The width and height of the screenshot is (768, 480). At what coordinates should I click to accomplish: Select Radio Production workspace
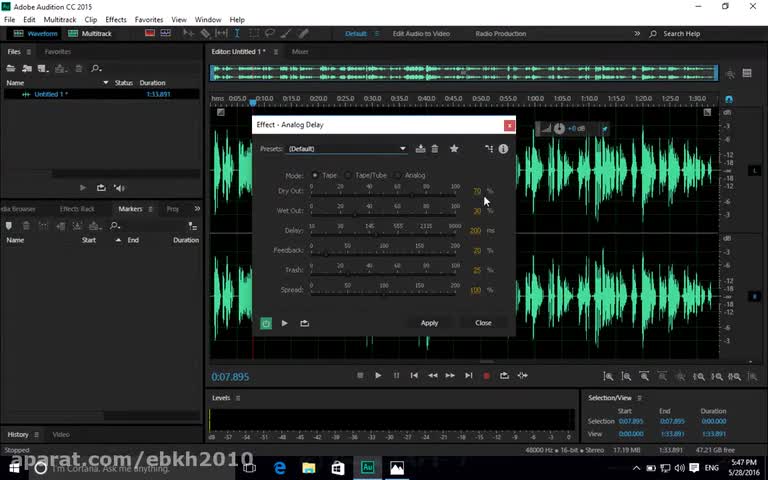501,33
